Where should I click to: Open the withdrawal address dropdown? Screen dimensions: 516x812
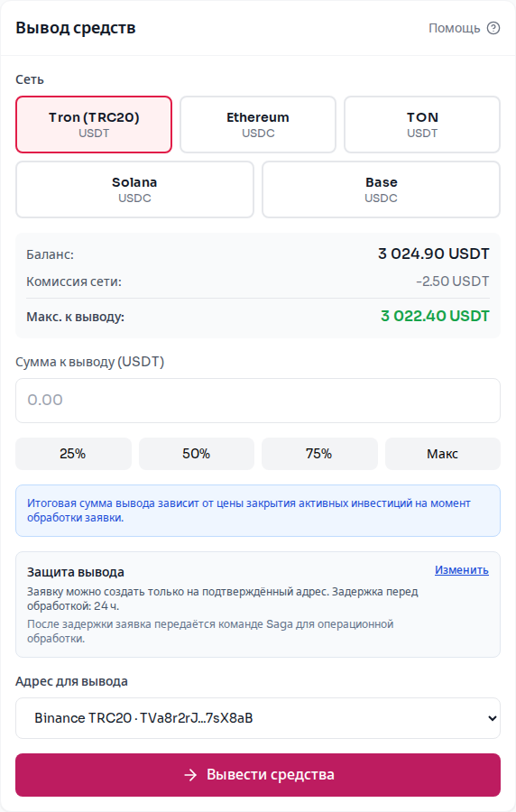pos(258,718)
